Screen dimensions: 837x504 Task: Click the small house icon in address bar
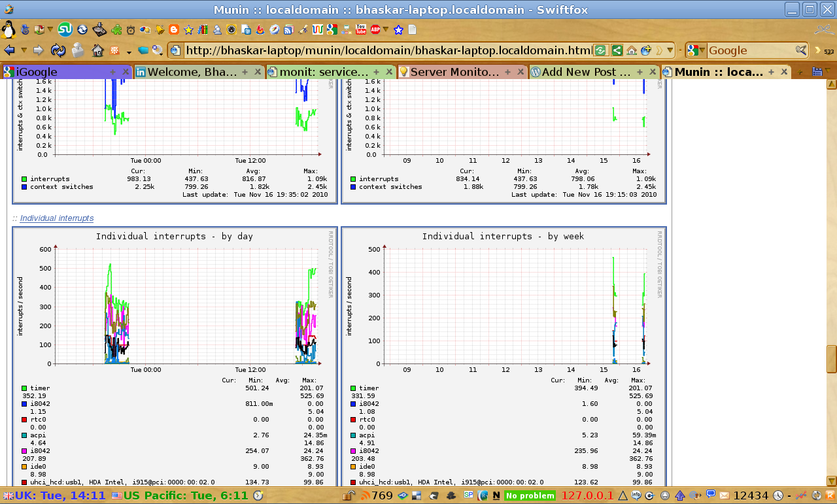tap(632, 50)
